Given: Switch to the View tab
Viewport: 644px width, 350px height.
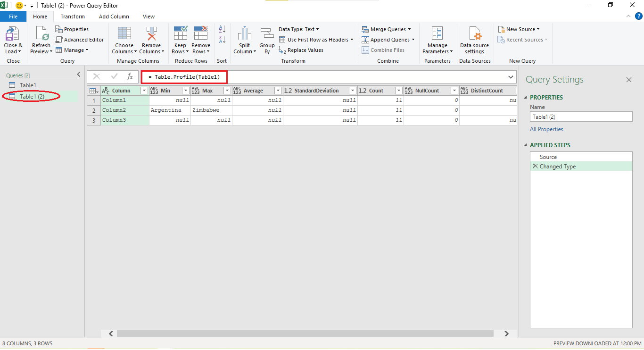Looking at the screenshot, I should pyautogui.click(x=149, y=17).
